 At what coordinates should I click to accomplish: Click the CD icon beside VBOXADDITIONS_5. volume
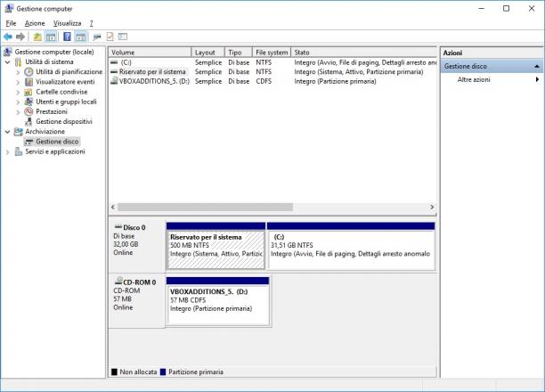[114, 81]
